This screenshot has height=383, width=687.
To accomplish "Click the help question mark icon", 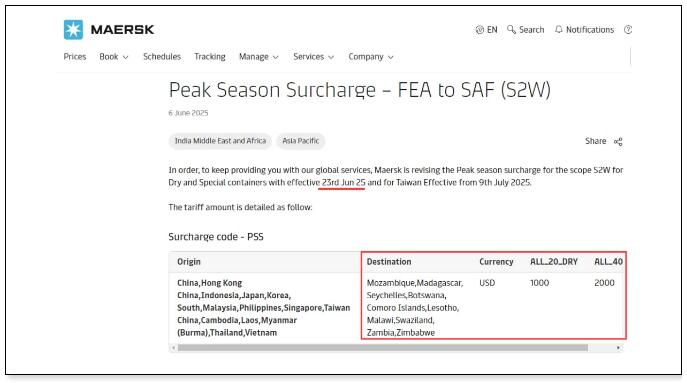I will tap(628, 30).
